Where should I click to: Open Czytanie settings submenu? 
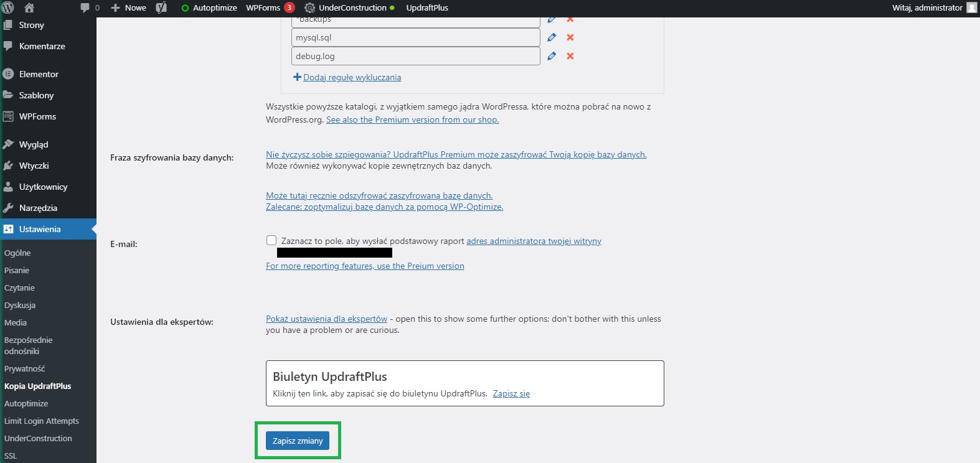coord(19,288)
